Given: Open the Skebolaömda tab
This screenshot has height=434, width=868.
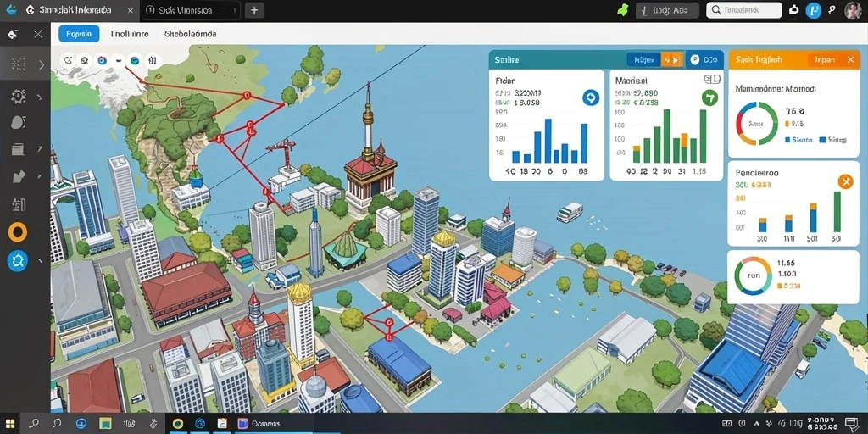Looking at the screenshot, I should click(x=191, y=34).
